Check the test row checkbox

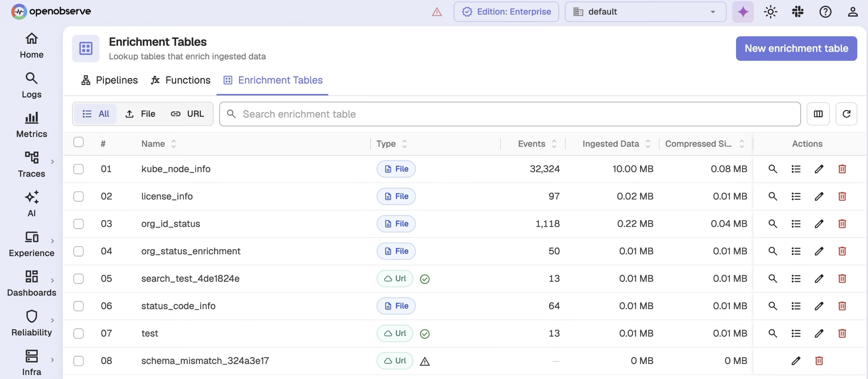pyautogui.click(x=78, y=333)
